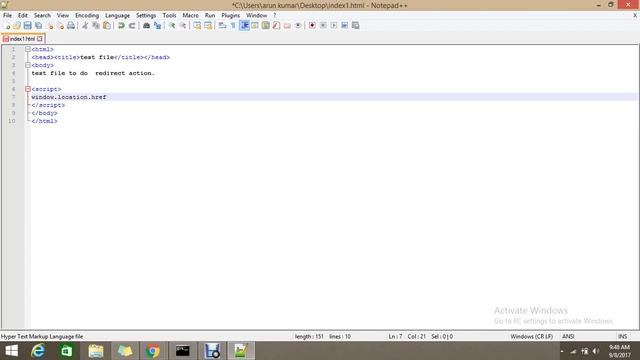Toggle file monitoring eye icon
Image resolution: width=640 pixels, height=360 pixels.
pyautogui.click(x=298, y=26)
